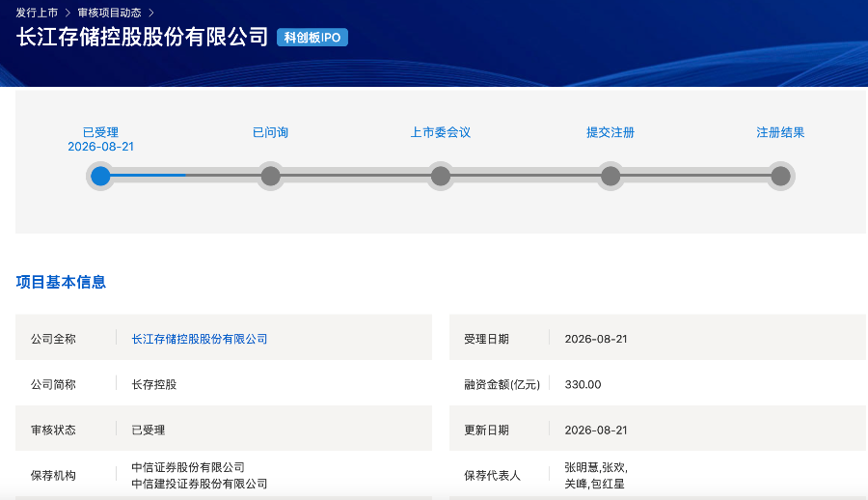Open the 审核项目动态 breadcrumb link
The height and width of the screenshot is (500, 868).
click(109, 13)
